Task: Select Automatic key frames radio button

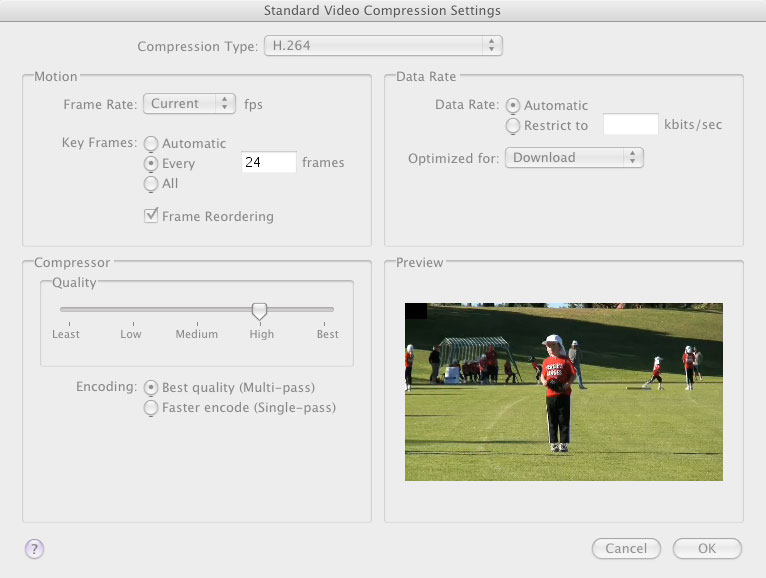Action: pyautogui.click(x=151, y=143)
